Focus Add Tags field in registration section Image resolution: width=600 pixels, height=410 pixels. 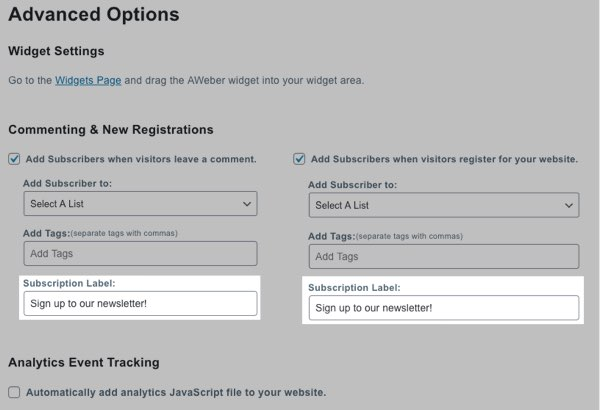point(443,256)
